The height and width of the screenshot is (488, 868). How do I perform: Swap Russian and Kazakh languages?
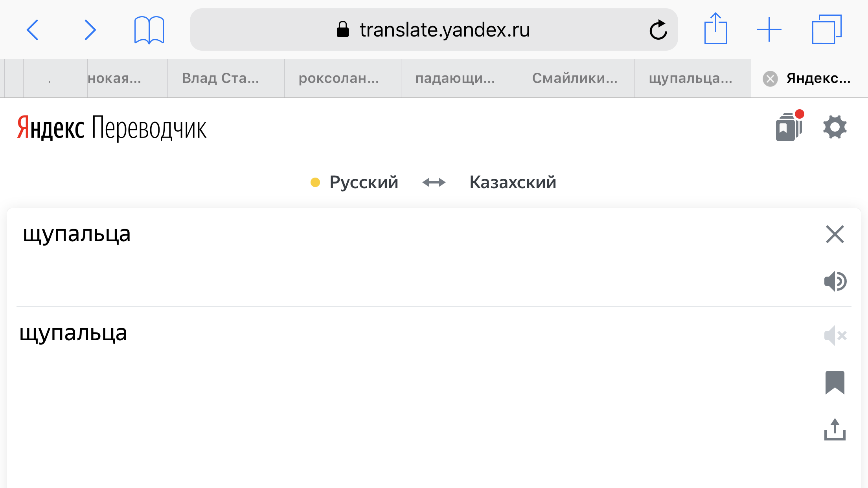[x=434, y=182]
